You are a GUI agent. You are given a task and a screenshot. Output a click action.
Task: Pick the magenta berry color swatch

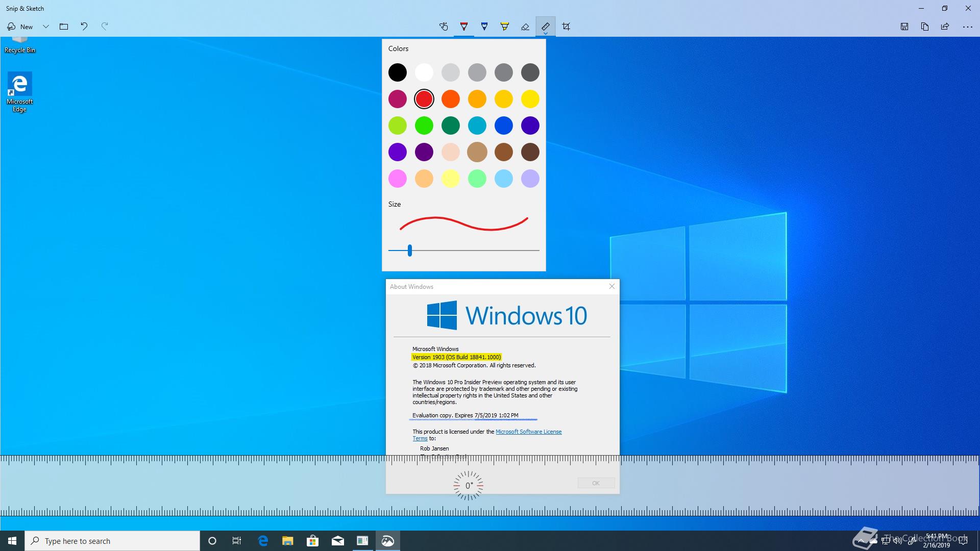pos(398,99)
